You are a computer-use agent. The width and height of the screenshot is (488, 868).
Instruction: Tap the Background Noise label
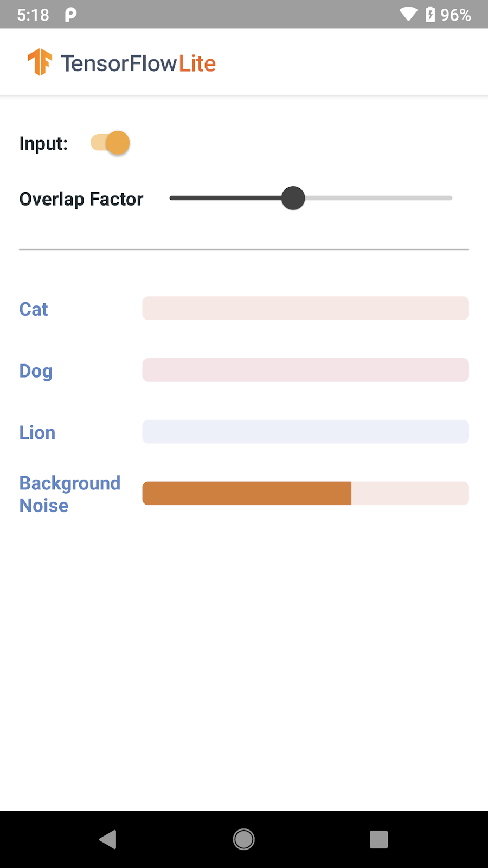click(x=69, y=494)
